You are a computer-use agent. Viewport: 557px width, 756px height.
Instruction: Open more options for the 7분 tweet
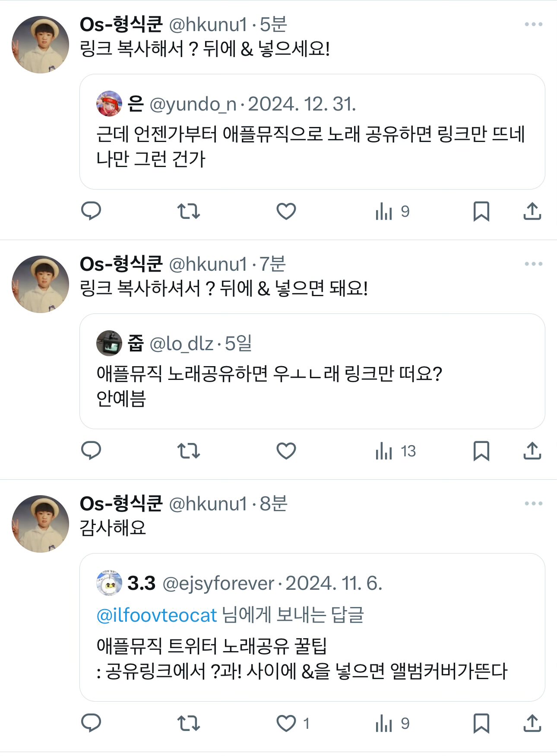point(534,264)
